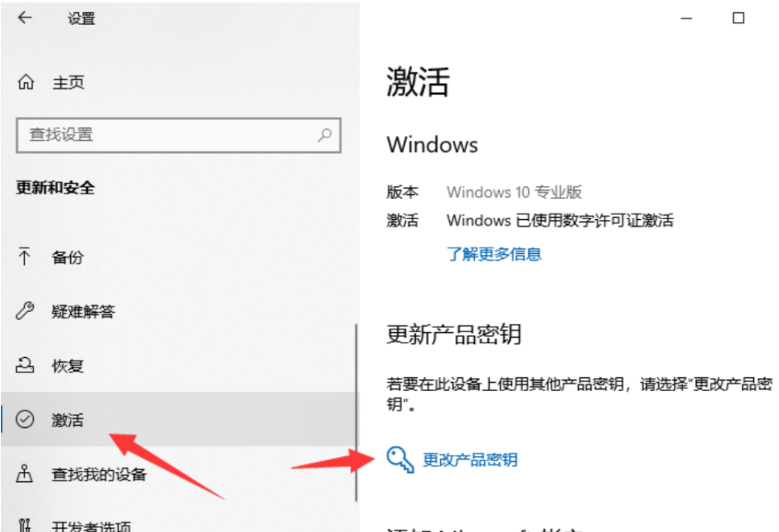779x532 pixels.
Task: Minimize the 设置 window
Action: (x=686, y=19)
